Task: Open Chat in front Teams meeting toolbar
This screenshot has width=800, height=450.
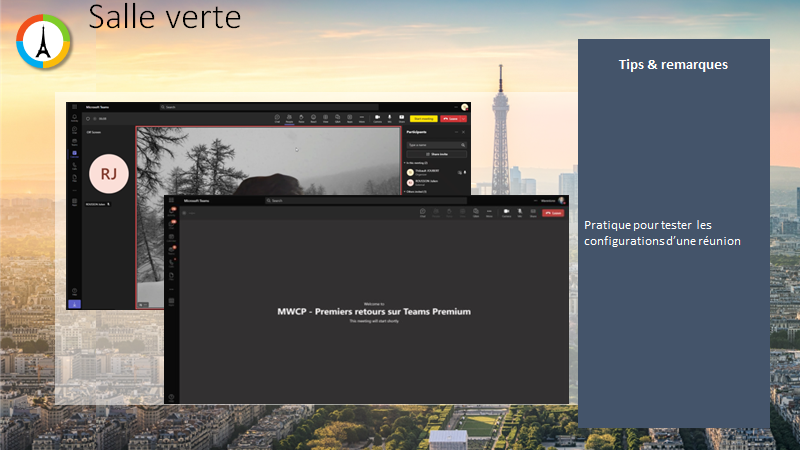Action: pos(422,212)
